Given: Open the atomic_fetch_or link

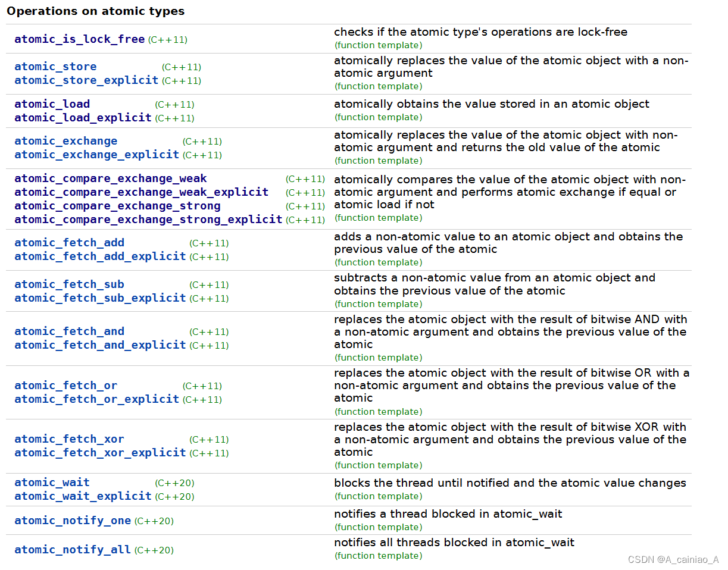Looking at the screenshot, I should pos(66,386).
